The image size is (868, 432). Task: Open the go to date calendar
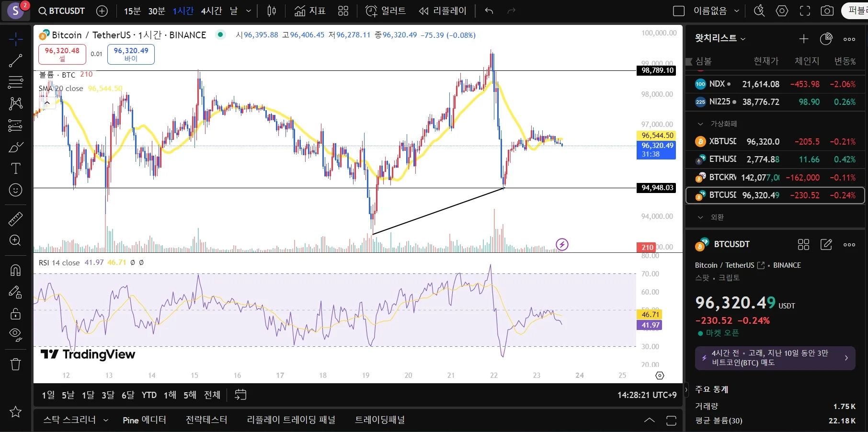point(240,395)
